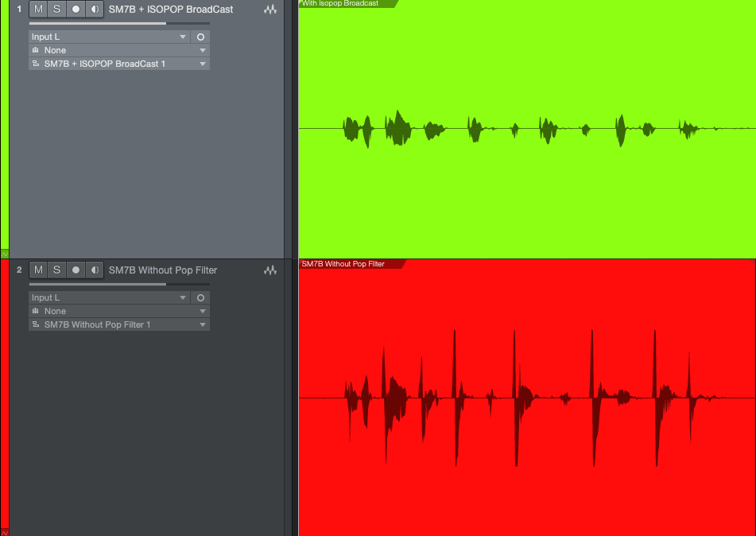756x536 pixels.
Task: Click the waveform icon on track 1
Action: click(x=270, y=10)
